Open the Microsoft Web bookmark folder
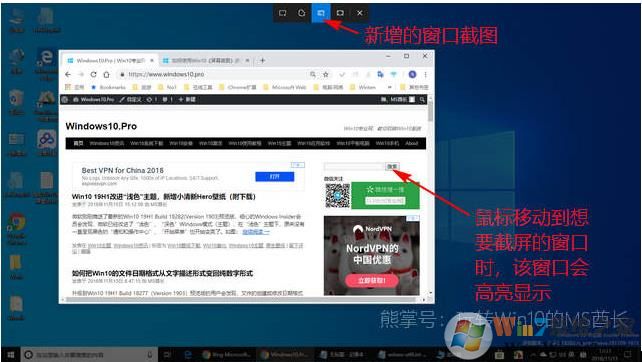642x362 pixels. coord(285,87)
